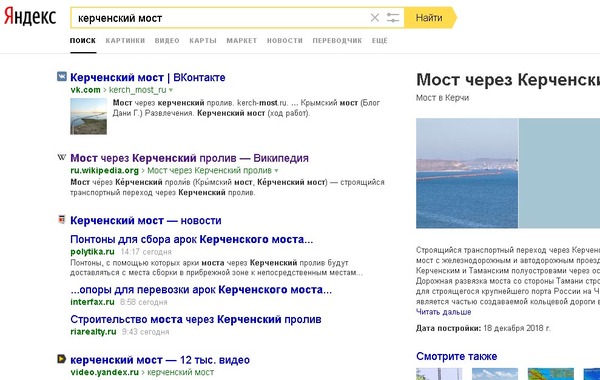Screen dimensions: 600x380
Task: Click the Дата постройки text
Action: point(448,328)
